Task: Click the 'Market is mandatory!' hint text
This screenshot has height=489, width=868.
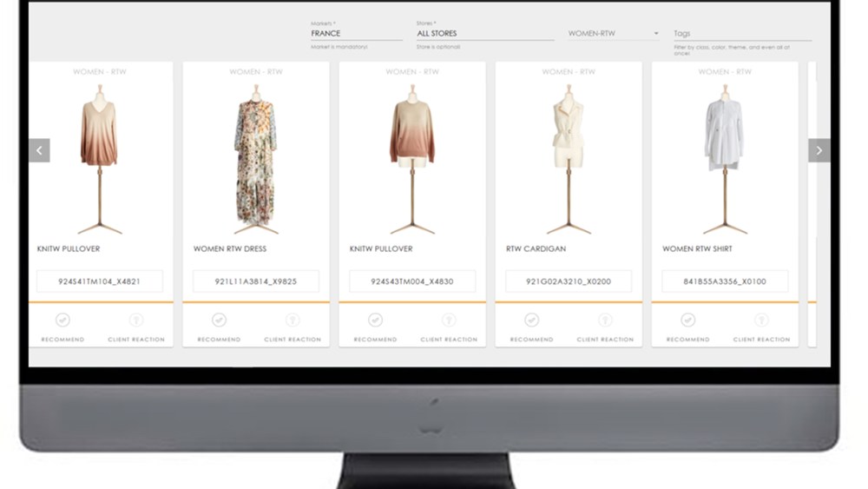Action: (x=339, y=47)
